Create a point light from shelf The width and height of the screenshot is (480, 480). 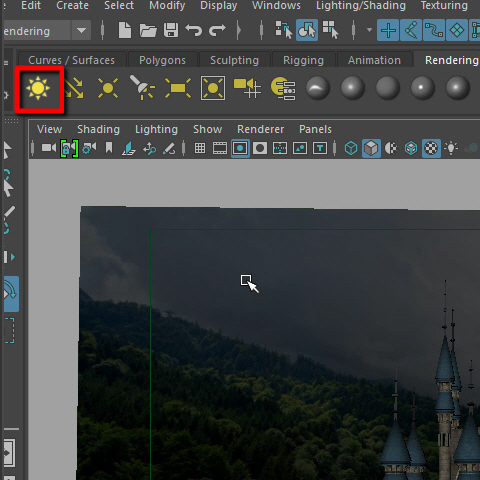108,88
